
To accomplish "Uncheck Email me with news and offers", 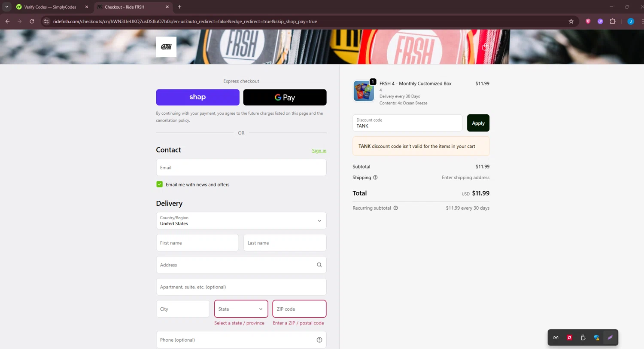I will pyautogui.click(x=160, y=184).
